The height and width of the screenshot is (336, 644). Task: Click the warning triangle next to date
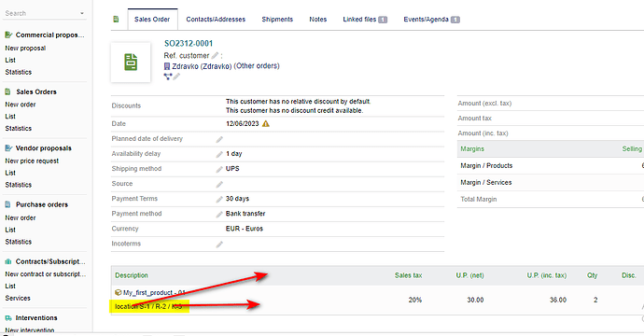coord(266,123)
